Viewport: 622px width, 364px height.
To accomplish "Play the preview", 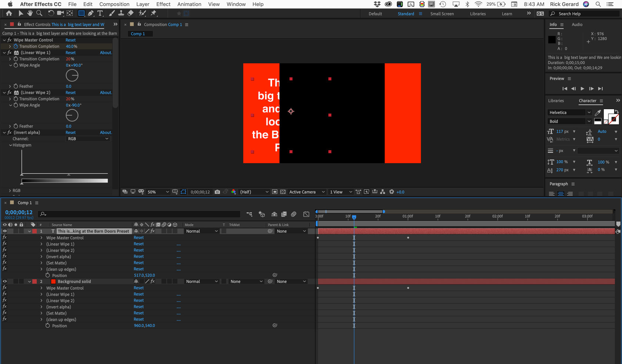I will (x=582, y=89).
